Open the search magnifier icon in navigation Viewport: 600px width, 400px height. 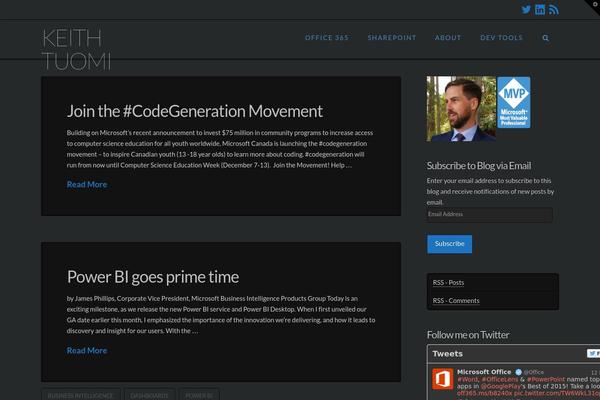[545, 38]
